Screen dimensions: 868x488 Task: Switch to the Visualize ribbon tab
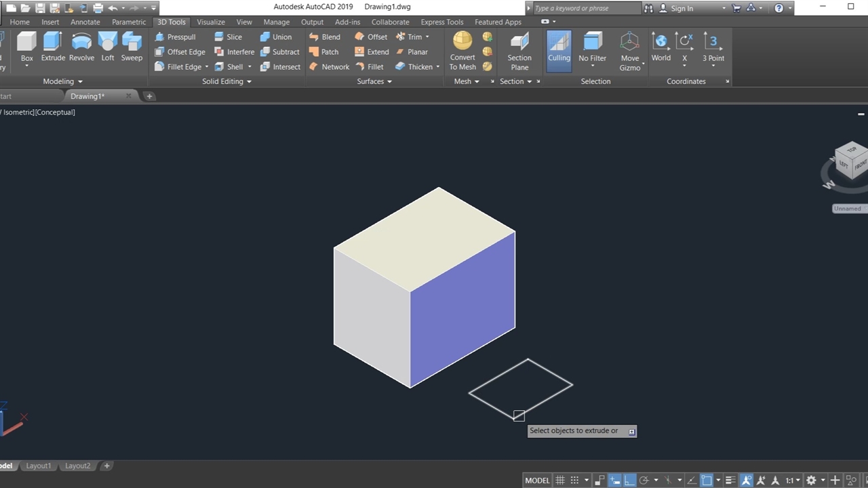210,22
